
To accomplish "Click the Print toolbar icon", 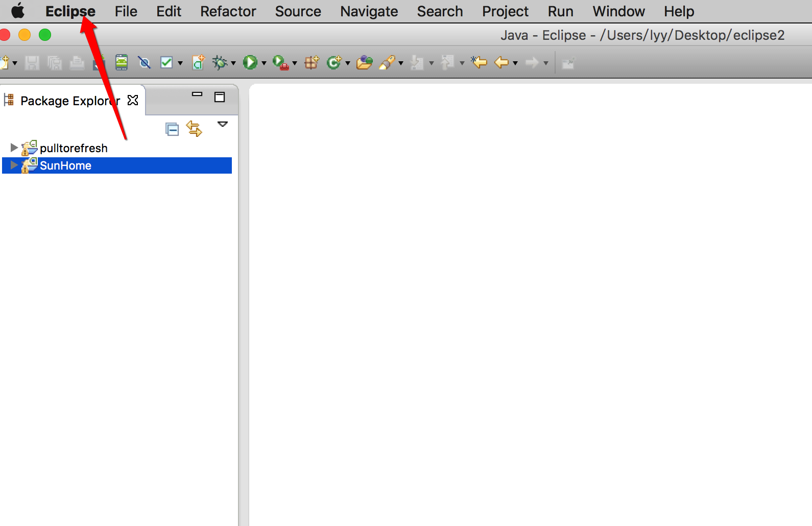I will 77,63.
